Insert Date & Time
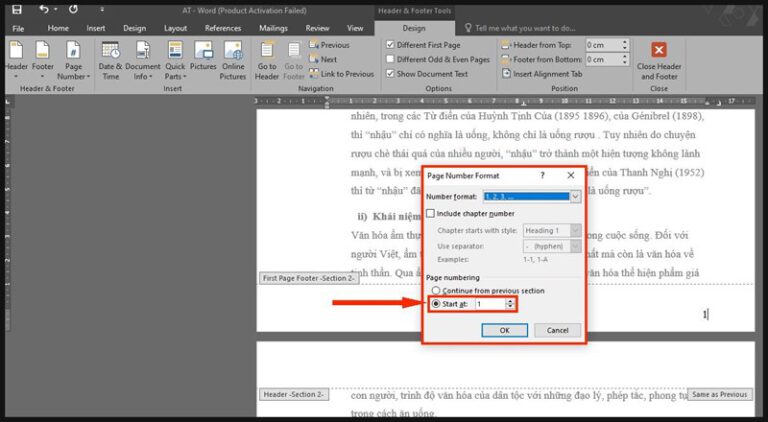Screen dimensions: 768x422 tap(111, 61)
